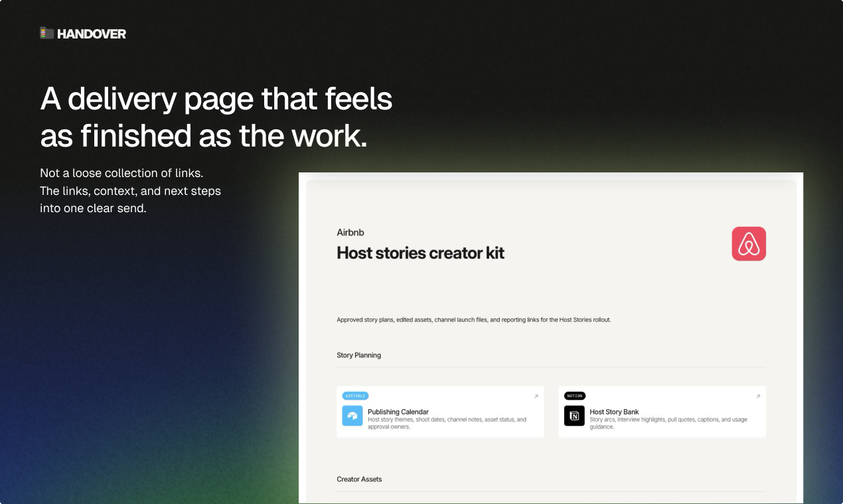This screenshot has width=843, height=504.
Task: Click the Story Planning section heading
Action: [358, 355]
